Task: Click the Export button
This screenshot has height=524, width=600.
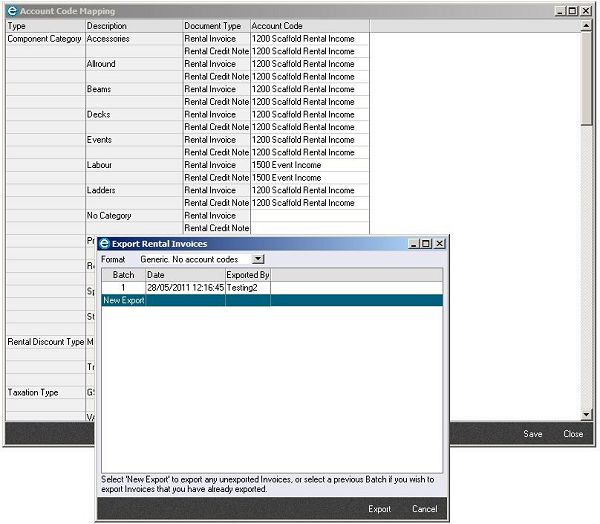Action: (379, 509)
